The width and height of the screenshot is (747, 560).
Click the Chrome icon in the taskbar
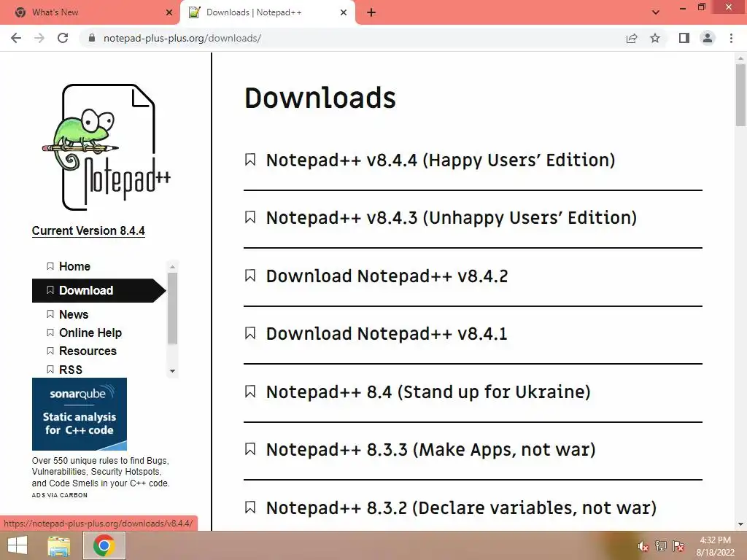[104, 545]
